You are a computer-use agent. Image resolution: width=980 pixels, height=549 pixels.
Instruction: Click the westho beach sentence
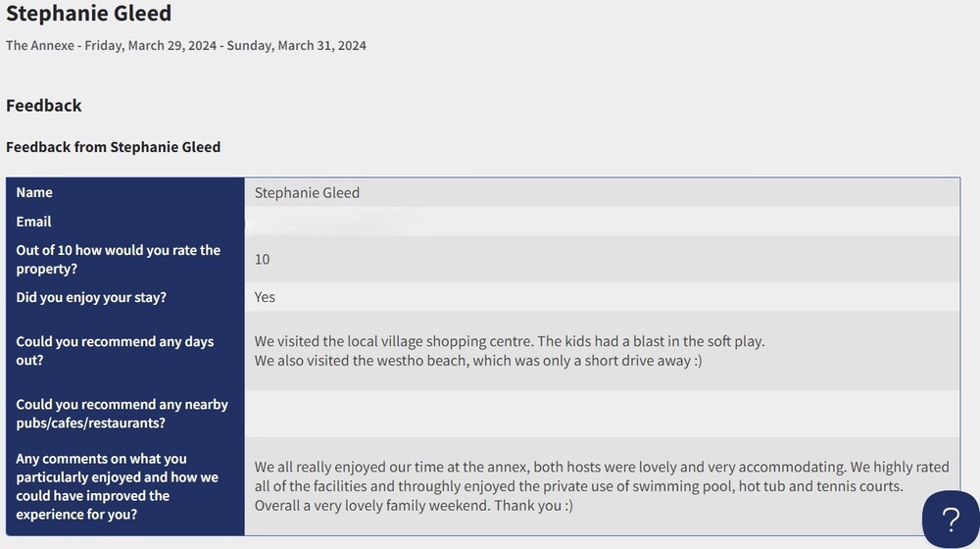coord(478,360)
